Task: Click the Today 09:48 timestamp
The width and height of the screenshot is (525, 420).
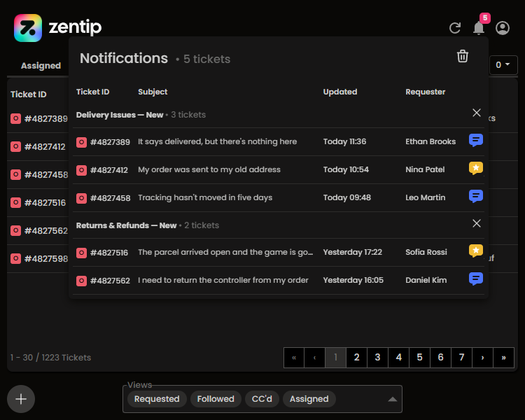Action: click(x=347, y=197)
